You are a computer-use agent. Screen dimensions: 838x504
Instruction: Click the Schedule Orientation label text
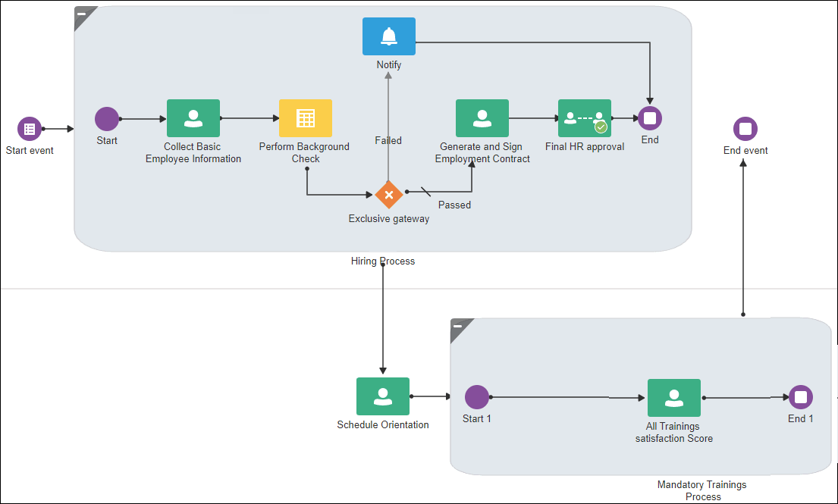[383, 424]
